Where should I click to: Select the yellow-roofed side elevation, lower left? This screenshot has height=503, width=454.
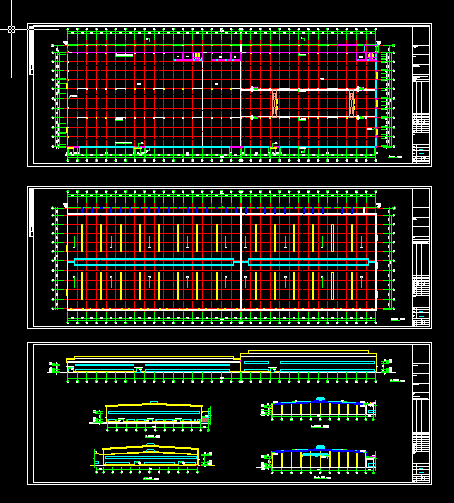click(x=153, y=458)
